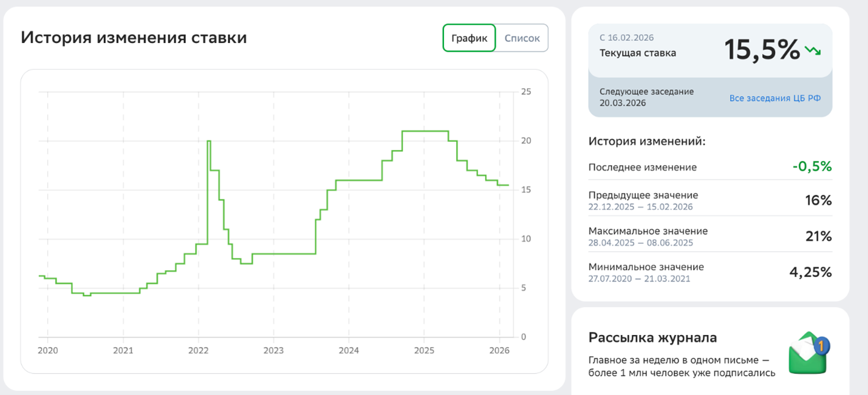The height and width of the screenshot is (395, 868).
Task: Click the current rate value 15,5%
Action: [762, 50]
